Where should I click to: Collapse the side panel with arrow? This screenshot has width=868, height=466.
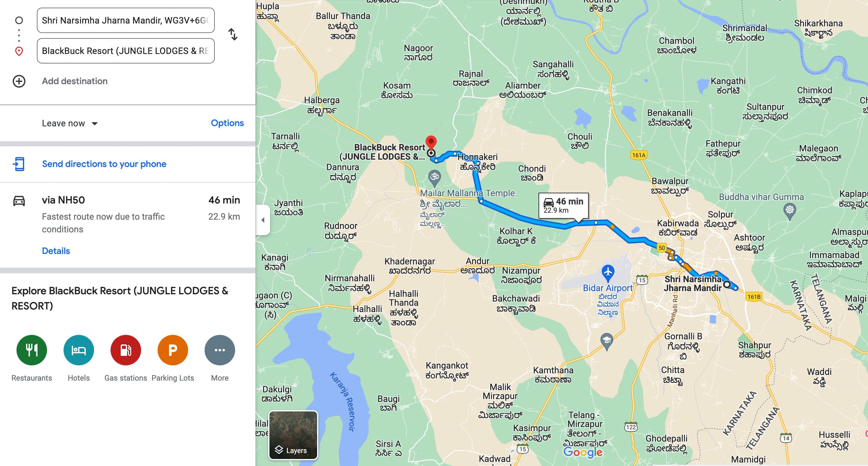click(263, 220)
